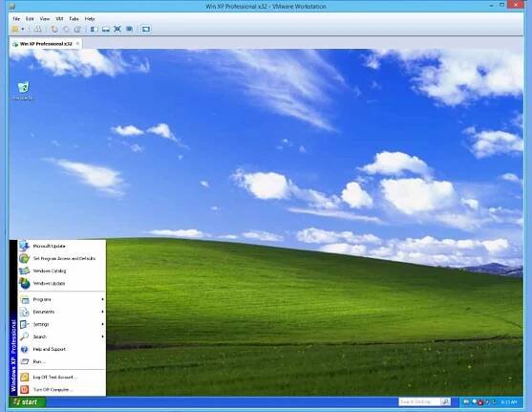Open the Settings submenu

(62, 324)
